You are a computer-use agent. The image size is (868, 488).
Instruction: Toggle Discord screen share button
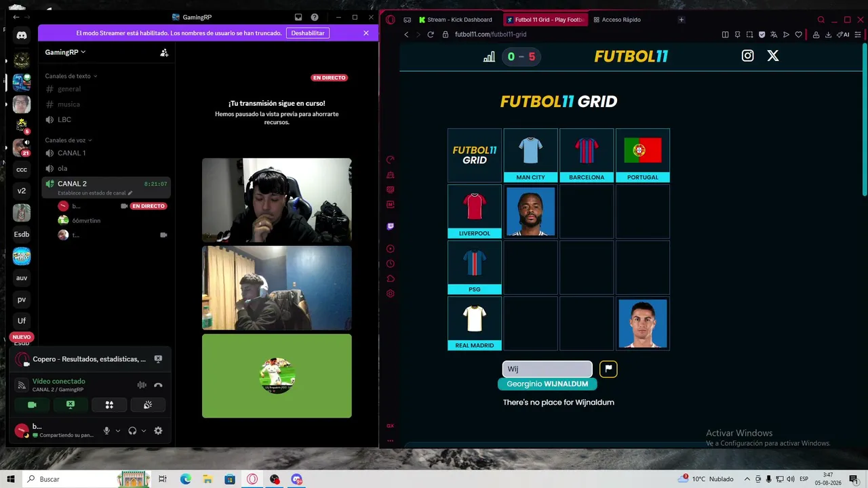click(71, 405)
